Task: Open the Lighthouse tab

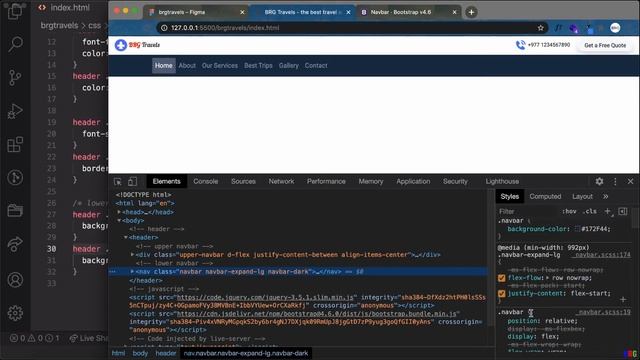Action: pos(502,181)
